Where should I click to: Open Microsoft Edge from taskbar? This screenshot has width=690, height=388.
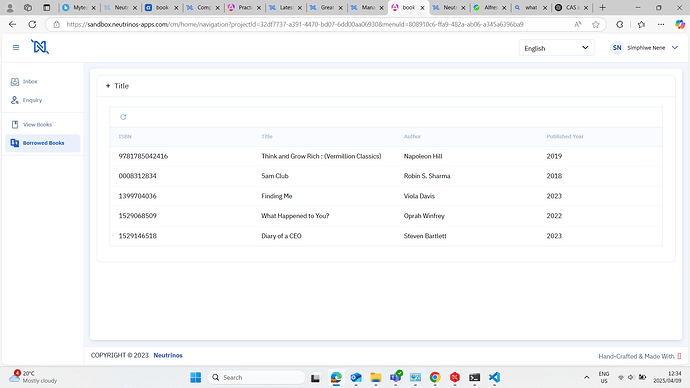point(336,377)
